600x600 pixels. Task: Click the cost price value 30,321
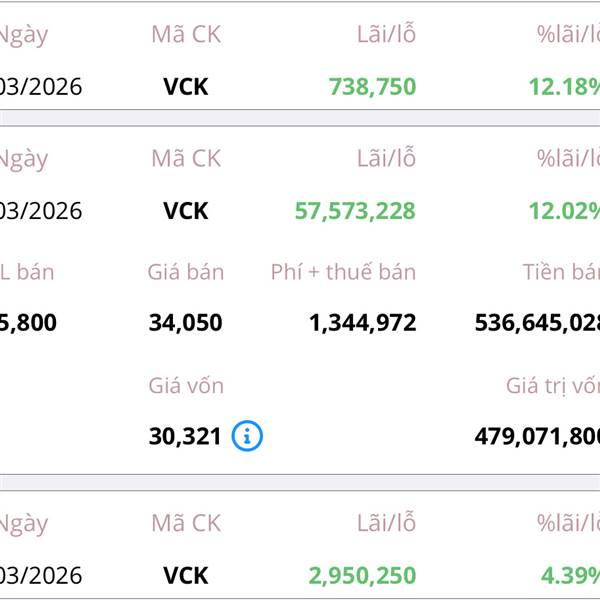pyautogui.click(x=184, y=436)
